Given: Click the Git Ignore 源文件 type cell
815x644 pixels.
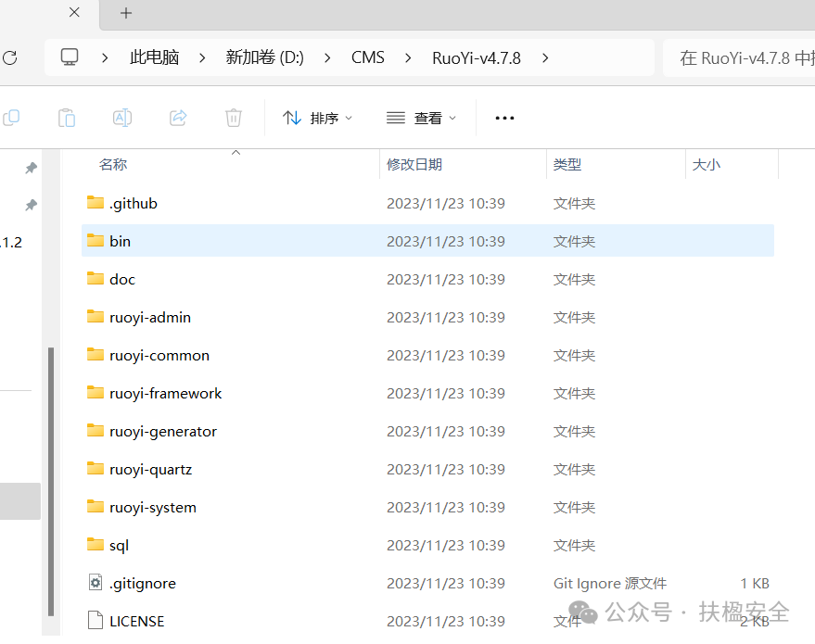Looking at the screenshot, I should 610,583.
